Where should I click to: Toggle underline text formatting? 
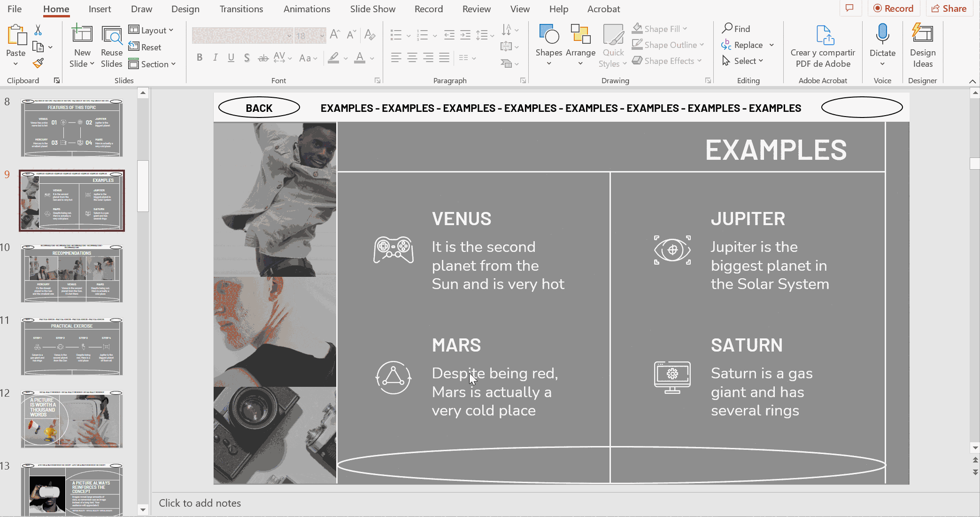[x=231, y=58]
